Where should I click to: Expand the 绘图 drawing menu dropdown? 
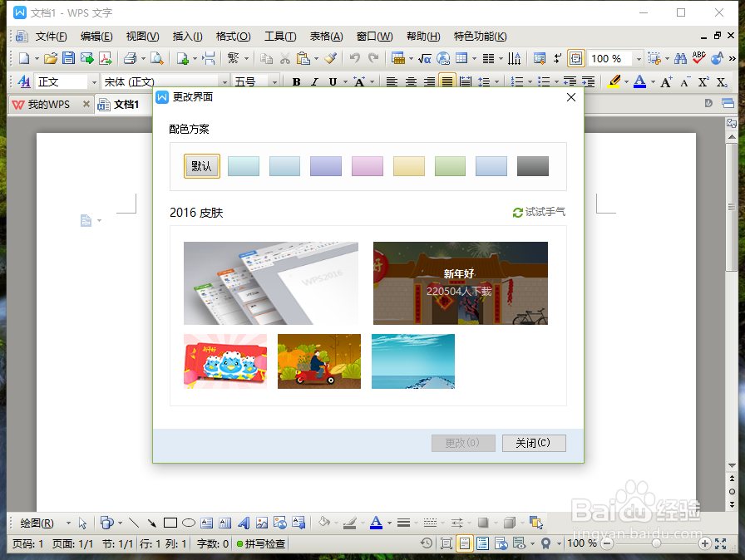68,523
